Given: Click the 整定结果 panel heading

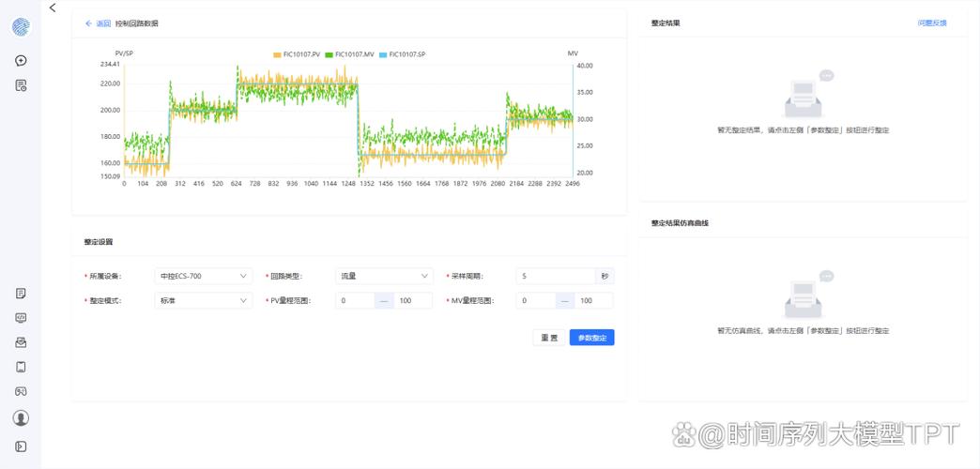Looking at the screenshot, I should click(x=666, y=23).
